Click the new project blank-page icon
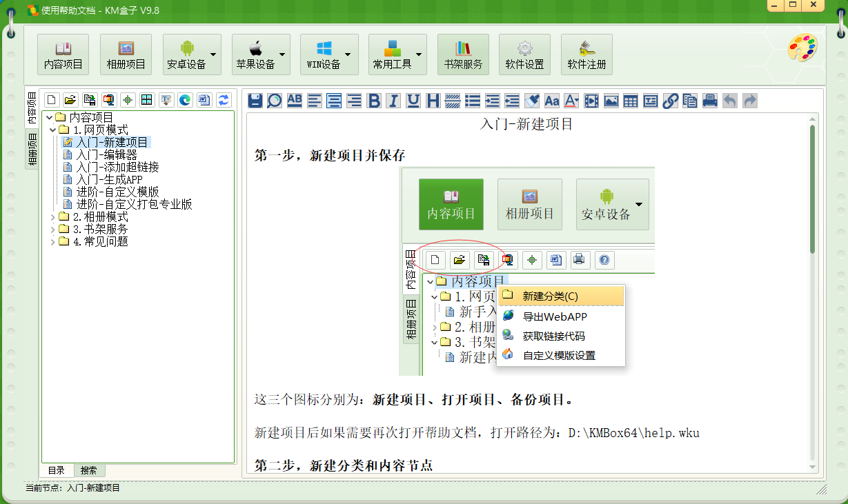 pyautogui.click(x=52, y=100)
